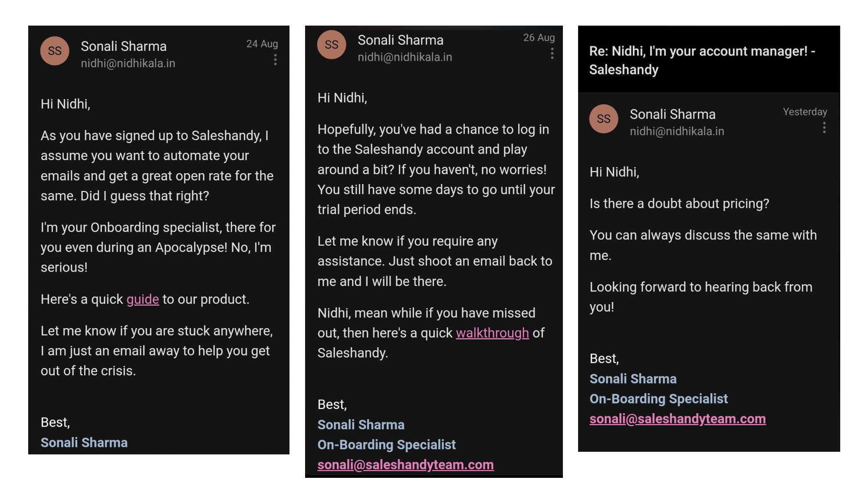Click the SS avatar in the 24 Aug email
This screenshot has width=868, height=503.
(55, 51)
